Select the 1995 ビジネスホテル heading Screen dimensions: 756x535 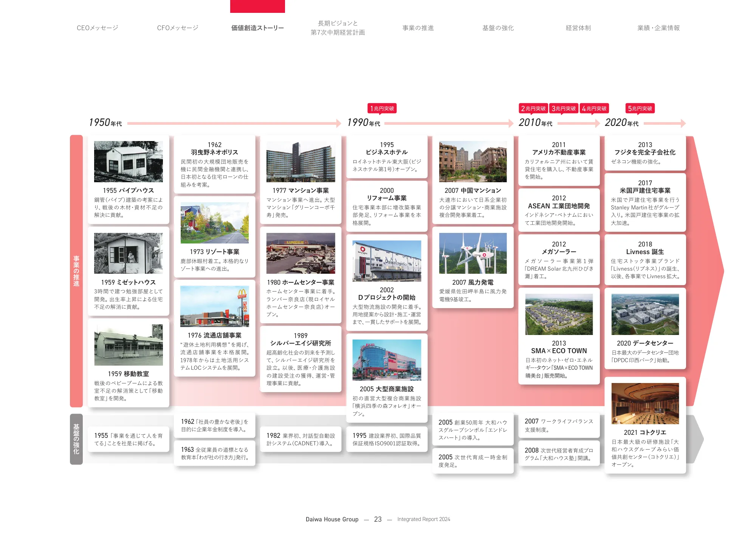point(387,149)
